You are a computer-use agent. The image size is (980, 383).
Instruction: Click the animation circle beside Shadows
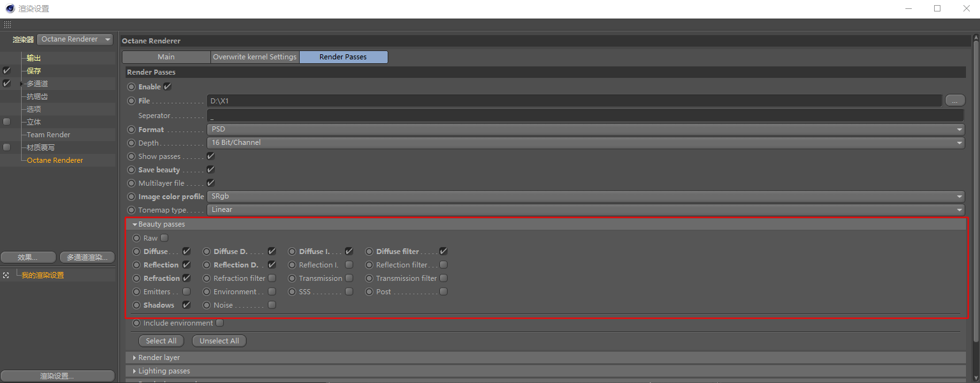(x=136, y=305)
